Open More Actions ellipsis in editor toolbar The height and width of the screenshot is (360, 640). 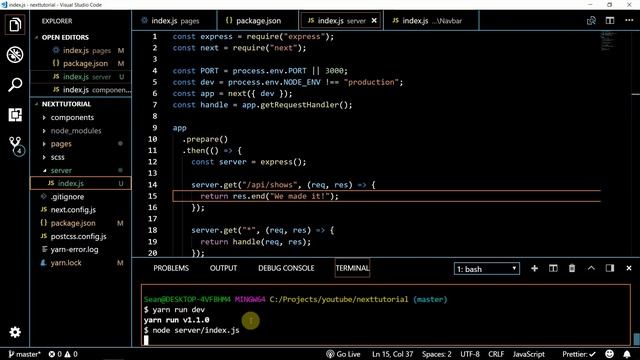629,20
